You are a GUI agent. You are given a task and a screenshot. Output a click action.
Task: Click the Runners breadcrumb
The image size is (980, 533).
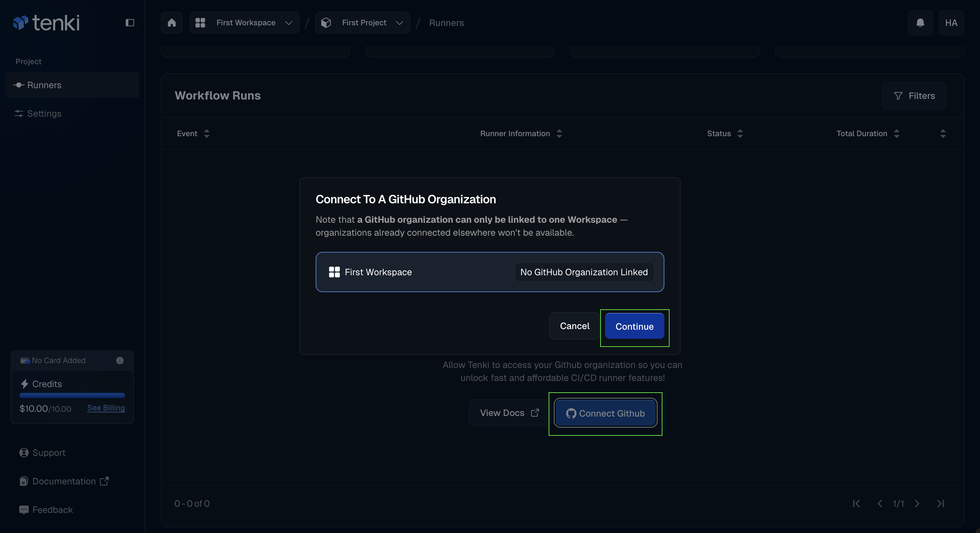446,23
